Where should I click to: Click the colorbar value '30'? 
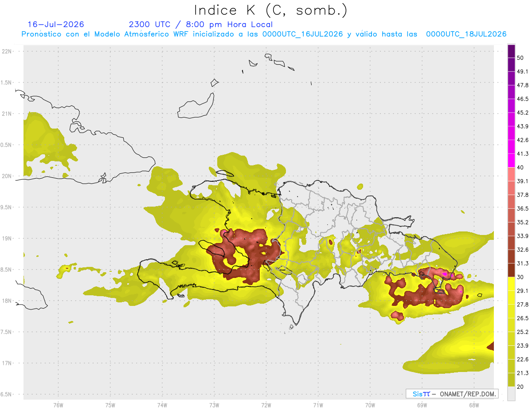[520, 277]
